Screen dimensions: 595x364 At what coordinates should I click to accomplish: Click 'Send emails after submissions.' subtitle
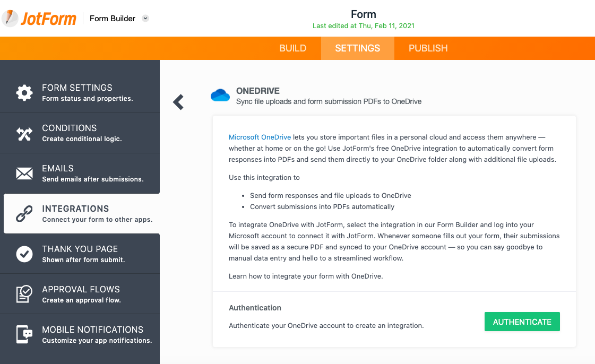[93, 179]
